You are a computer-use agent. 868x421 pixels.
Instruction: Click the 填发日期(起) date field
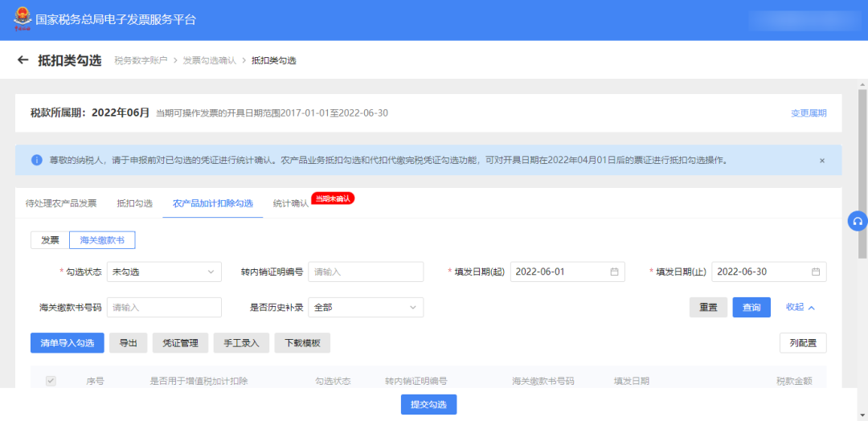[x=567, y=272]
